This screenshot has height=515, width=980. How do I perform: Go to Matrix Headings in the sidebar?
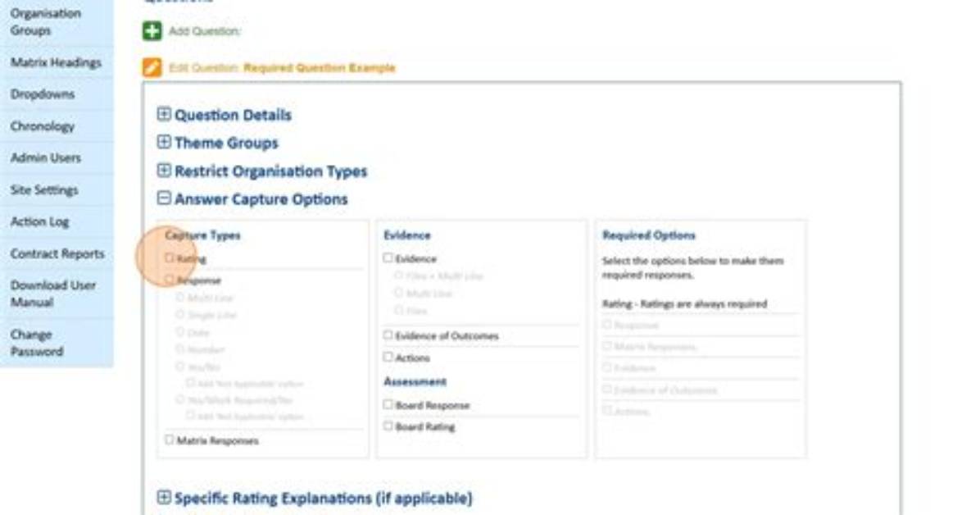57,62
